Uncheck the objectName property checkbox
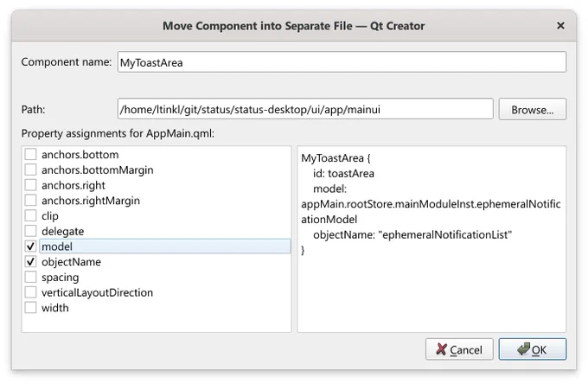This screenshot has width=588, height=384. (x=30, y=262)
